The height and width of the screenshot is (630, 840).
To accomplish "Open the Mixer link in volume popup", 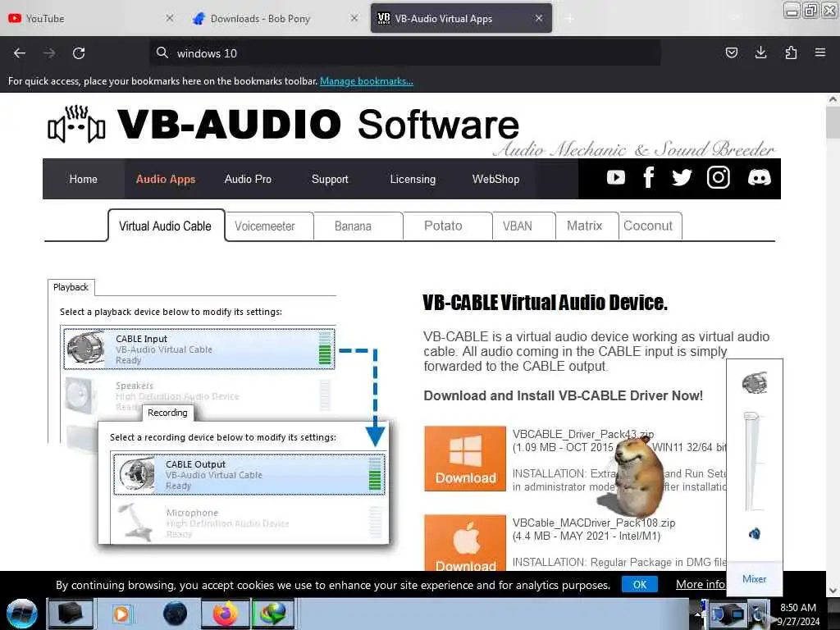I will [x=755, y=578].
